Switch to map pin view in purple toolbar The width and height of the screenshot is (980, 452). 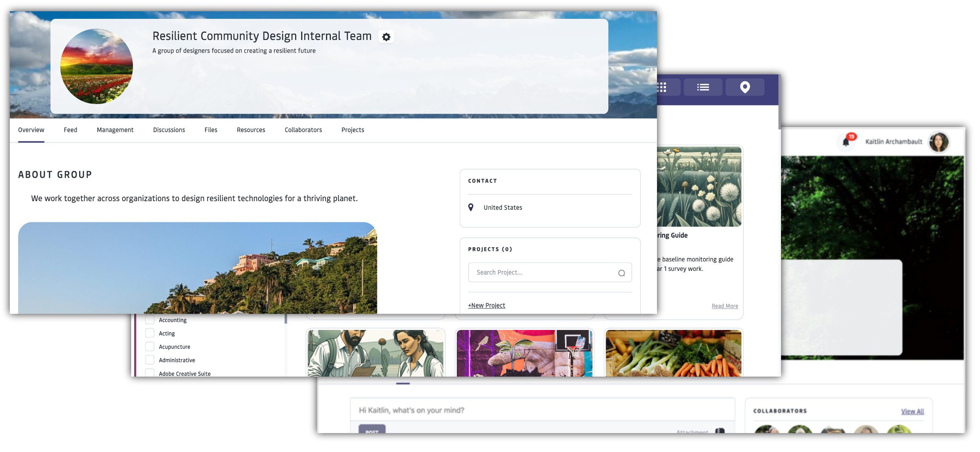pos(744,87)
